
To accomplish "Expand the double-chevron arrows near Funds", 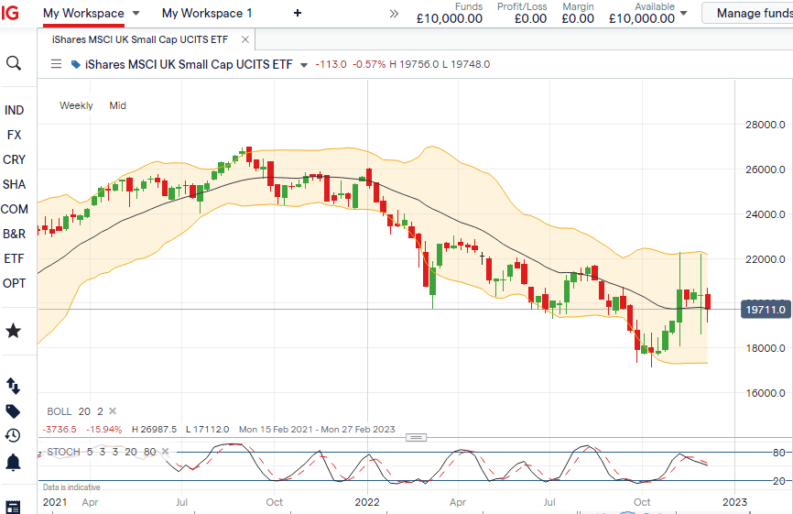I will (394, 14).
